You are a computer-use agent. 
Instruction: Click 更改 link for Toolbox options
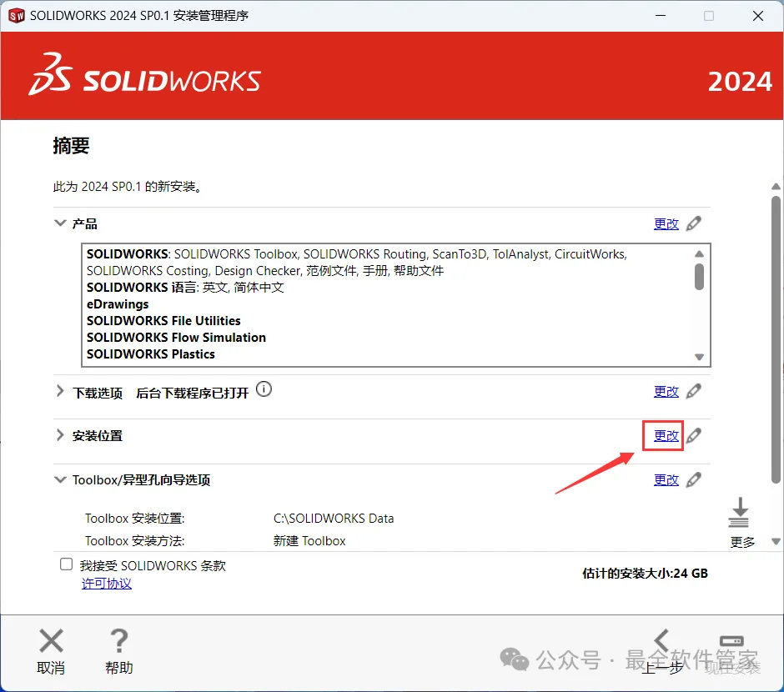(x=666, y=480)
